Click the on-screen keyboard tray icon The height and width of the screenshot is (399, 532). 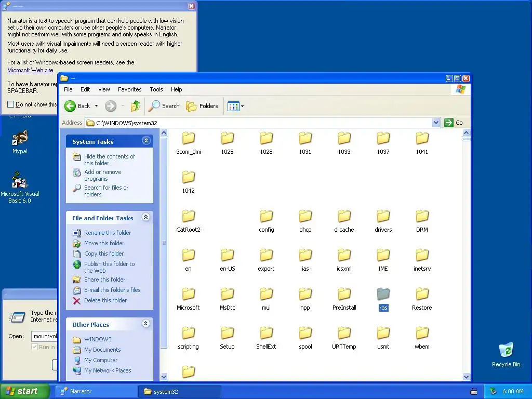[x=474, y=392]
